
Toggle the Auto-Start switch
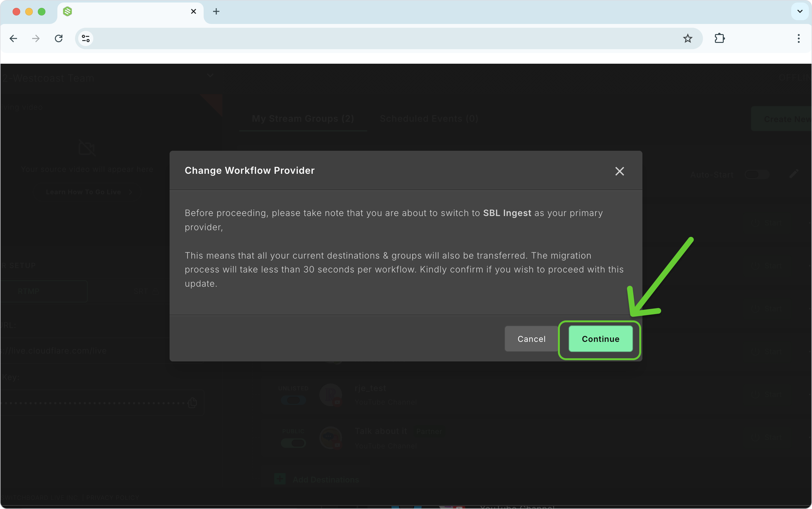[757, 174]
